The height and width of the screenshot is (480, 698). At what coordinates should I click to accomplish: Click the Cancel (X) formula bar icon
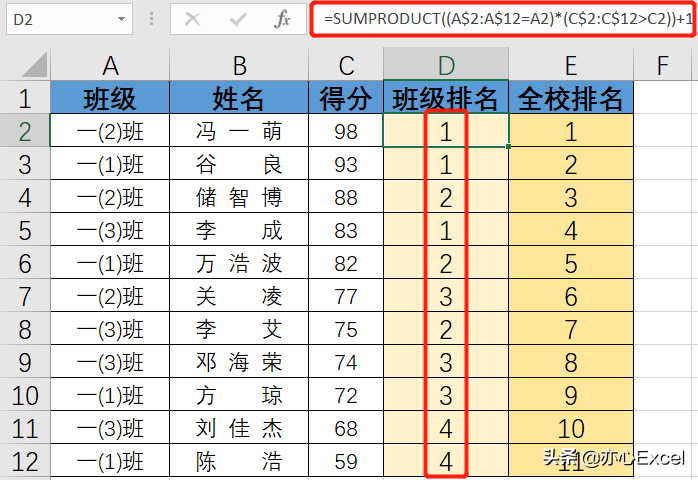[x=192, y=19]
